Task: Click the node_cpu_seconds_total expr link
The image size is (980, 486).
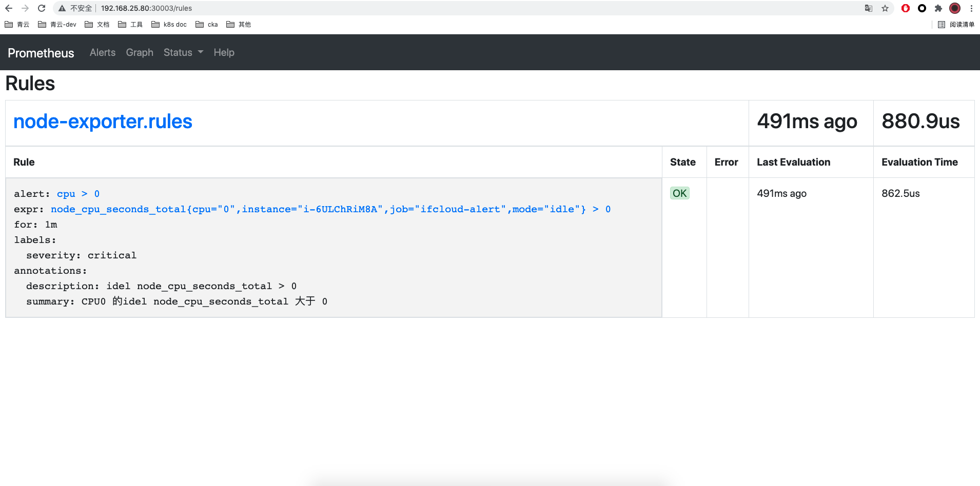Action: [330, 209]
